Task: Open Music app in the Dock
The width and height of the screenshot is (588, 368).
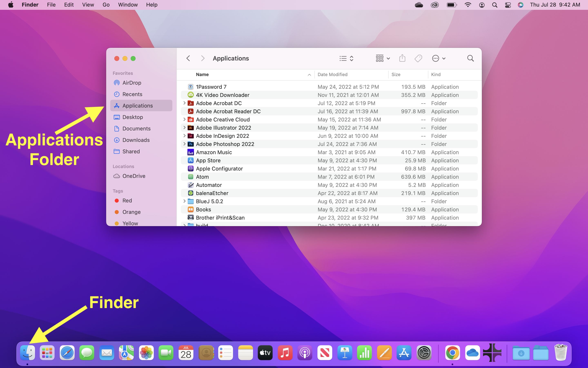Action: point(285,353)
